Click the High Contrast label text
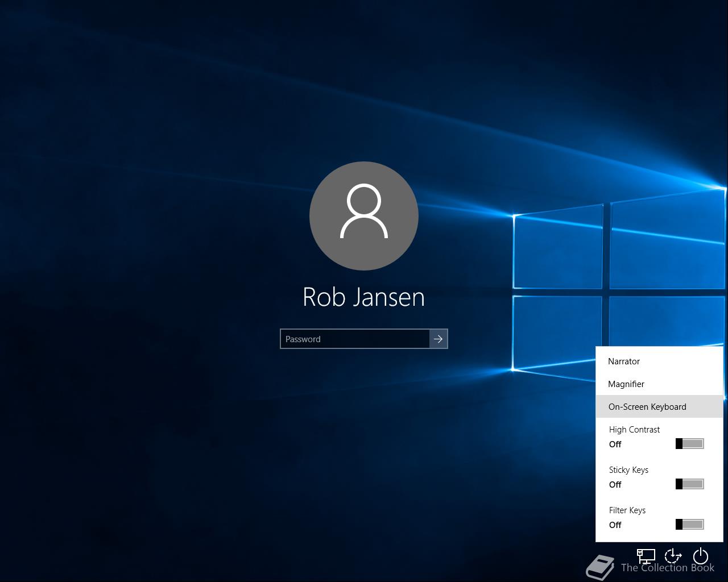Viewport: 728px width, 582px height. point(634,430)
